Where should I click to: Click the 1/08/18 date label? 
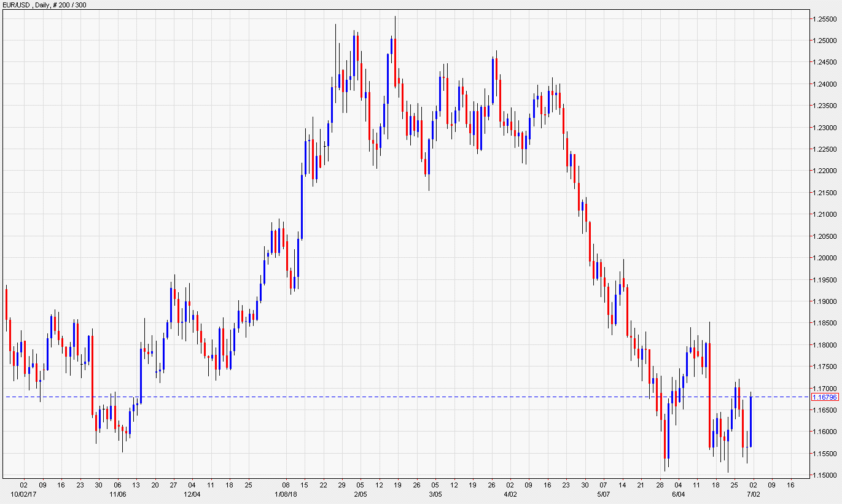point(286,494)
